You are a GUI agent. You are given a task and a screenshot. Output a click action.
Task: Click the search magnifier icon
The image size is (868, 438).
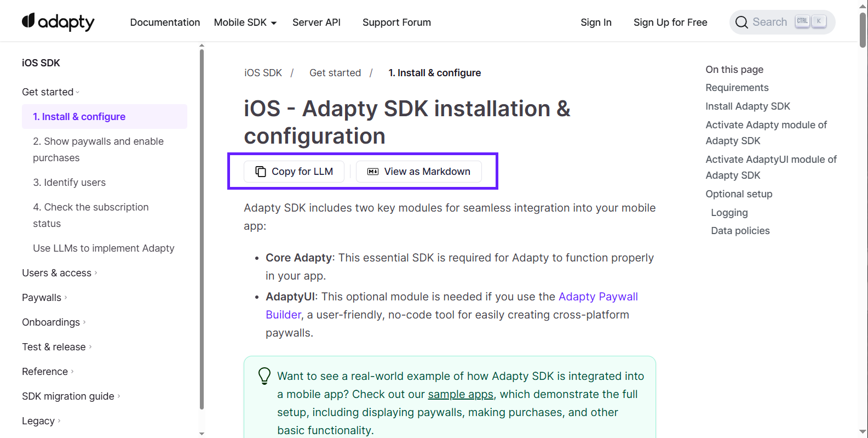tap(741, 22)
